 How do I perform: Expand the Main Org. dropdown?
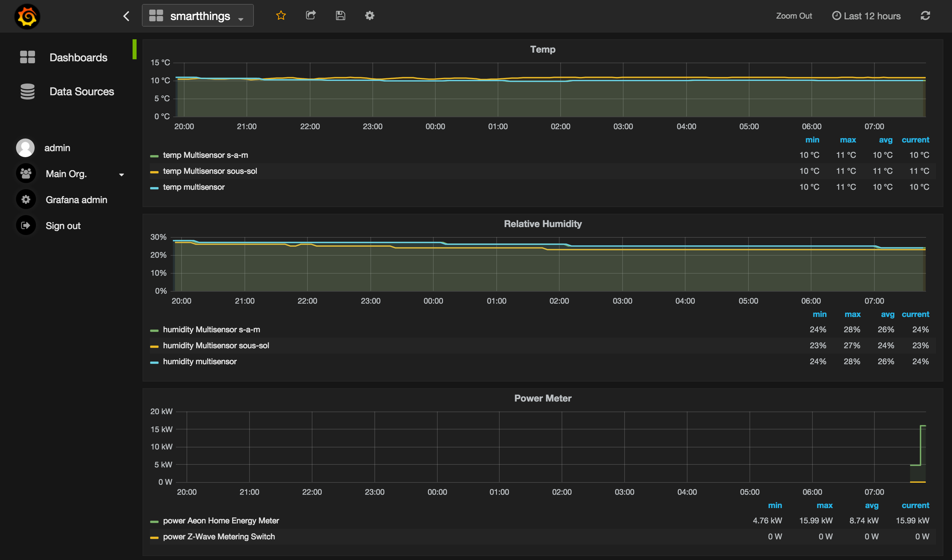pyautogui.click(x=121, y=174)
